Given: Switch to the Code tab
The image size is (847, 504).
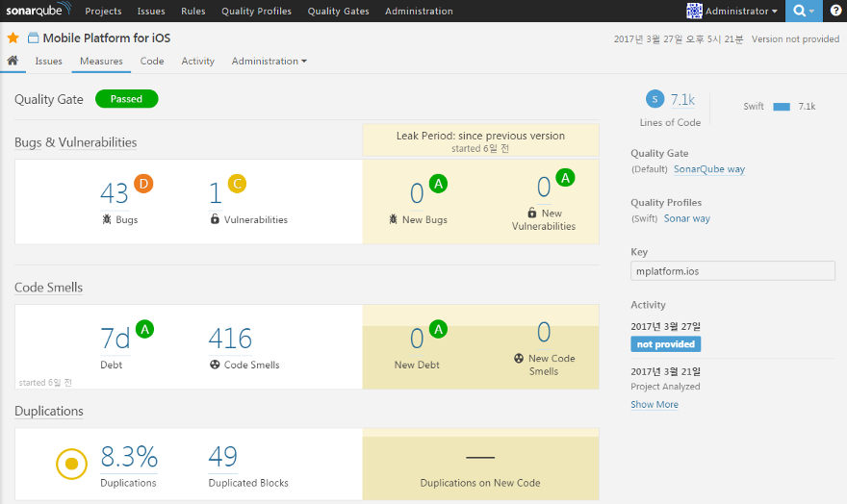Looking at the screenshot, I should (x=152, y=61).
